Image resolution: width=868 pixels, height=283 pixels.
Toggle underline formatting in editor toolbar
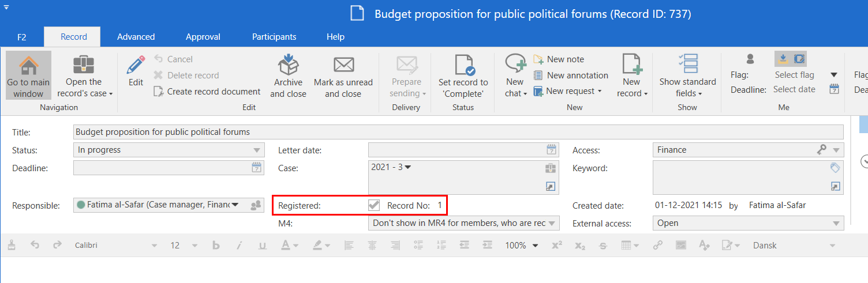pos(263,246)
